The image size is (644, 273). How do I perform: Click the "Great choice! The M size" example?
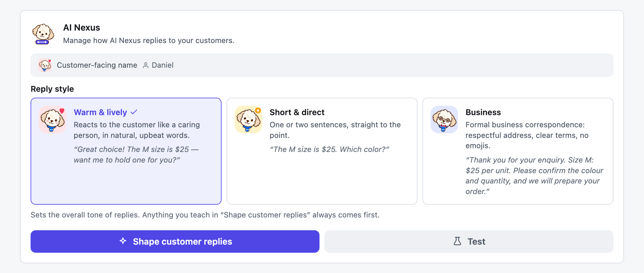tap(136, 155)
